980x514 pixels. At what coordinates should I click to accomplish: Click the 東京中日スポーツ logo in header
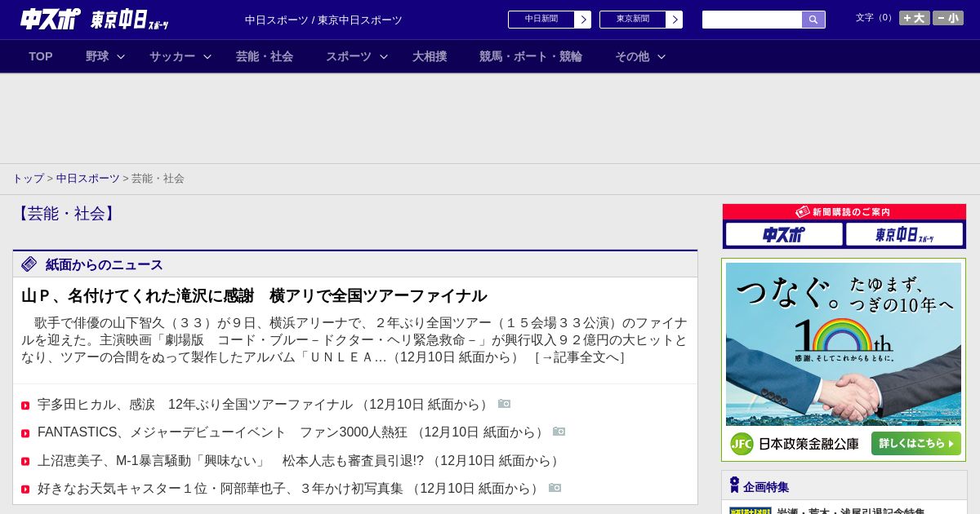pos(129,20)
